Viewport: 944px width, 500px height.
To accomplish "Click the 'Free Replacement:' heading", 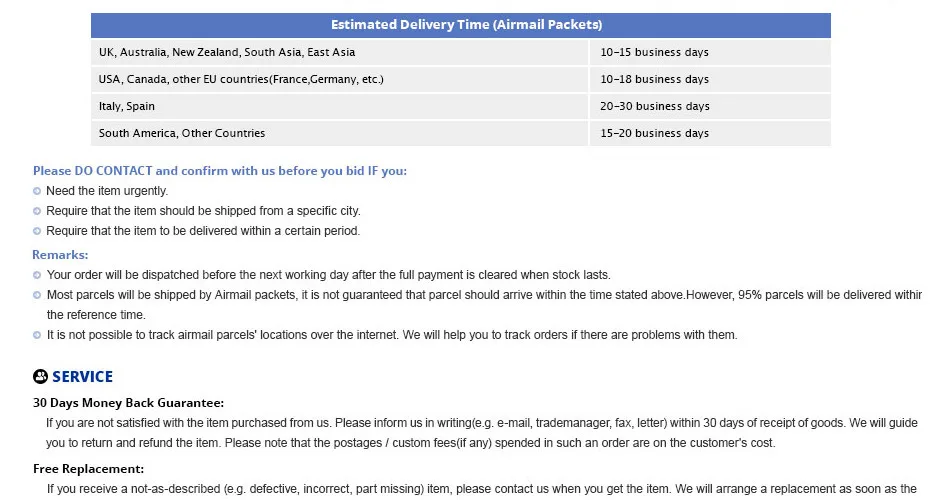I will 88,469.
